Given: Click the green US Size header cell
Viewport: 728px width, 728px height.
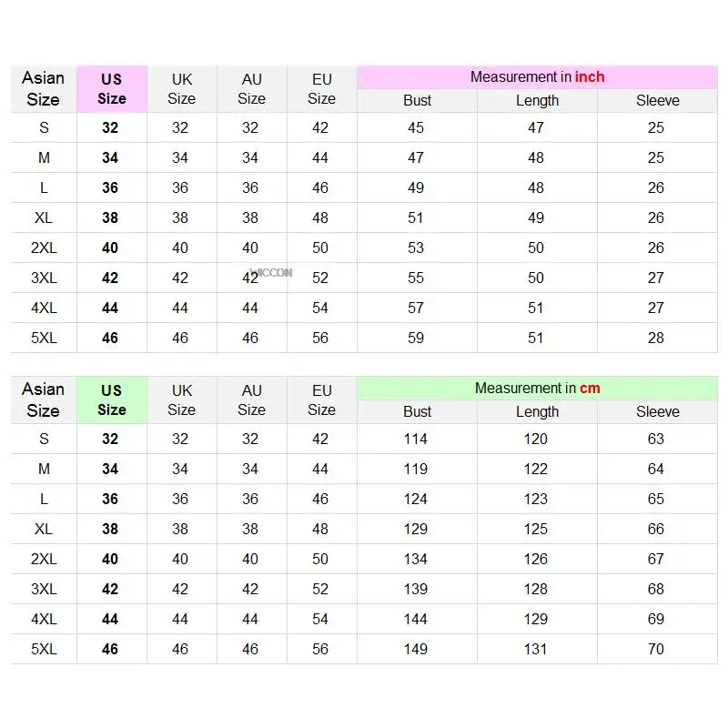Looking at the screenshot, I should point(111,399).
